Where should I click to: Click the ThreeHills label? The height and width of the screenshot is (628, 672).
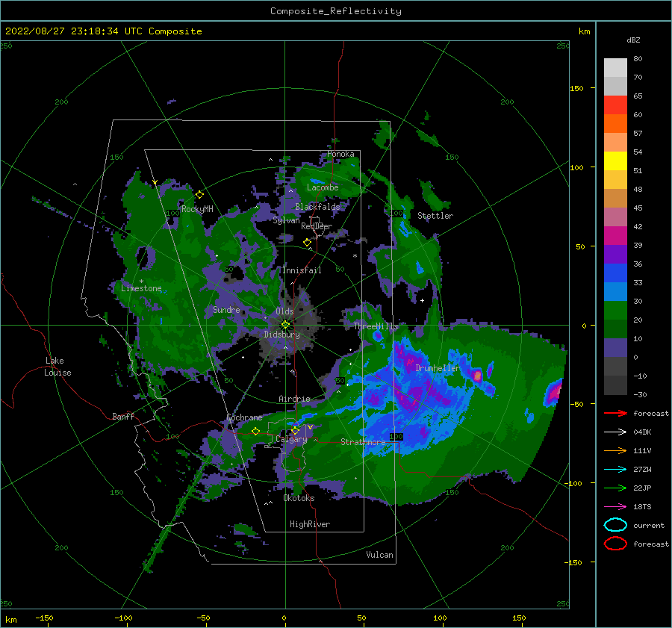[x=376, y=326]
